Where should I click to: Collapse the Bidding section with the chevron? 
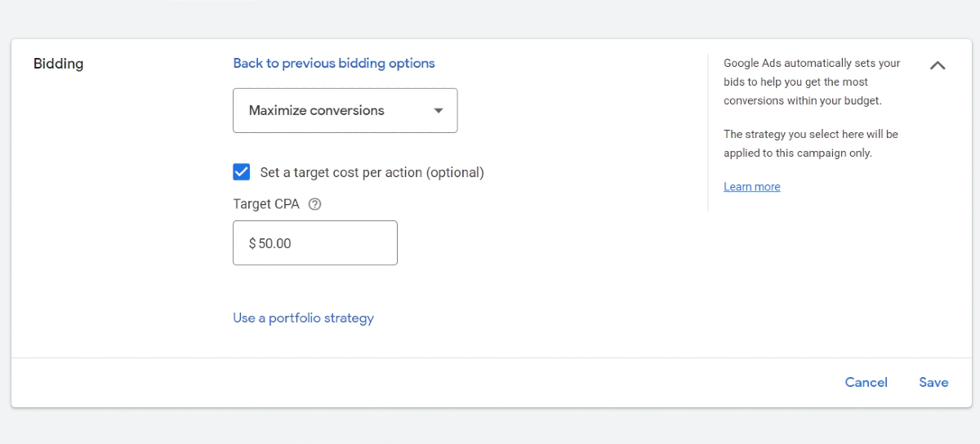[x=938, y=65]
